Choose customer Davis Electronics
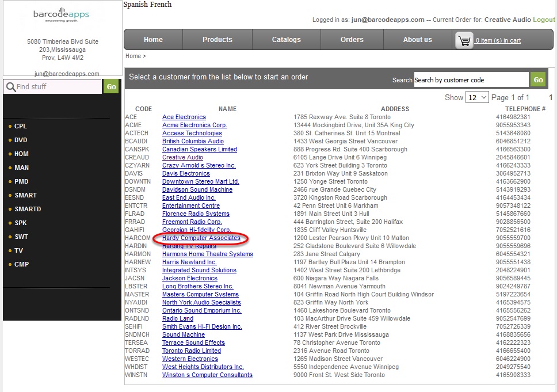The width and height of the screenshot is (557, 392). click(186, 173)
